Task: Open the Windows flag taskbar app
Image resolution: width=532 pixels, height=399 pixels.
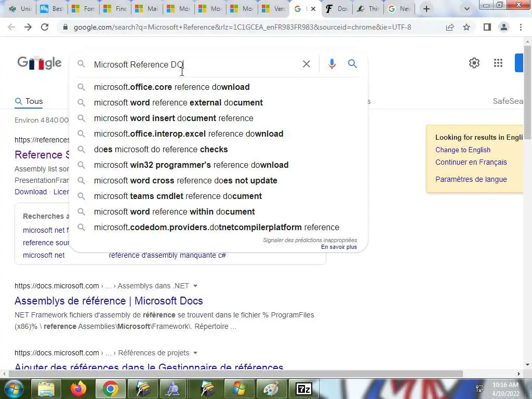Action: (x=239, y=389)
